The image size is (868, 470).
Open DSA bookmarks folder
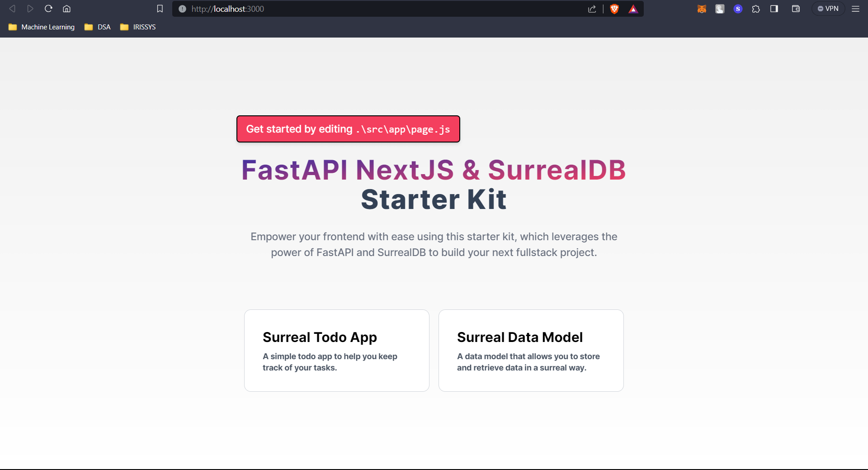coord(98,27)
